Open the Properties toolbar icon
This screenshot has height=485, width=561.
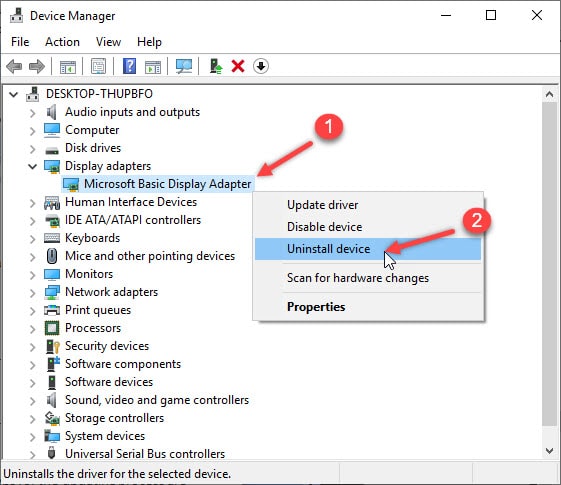tap(98, 67)
